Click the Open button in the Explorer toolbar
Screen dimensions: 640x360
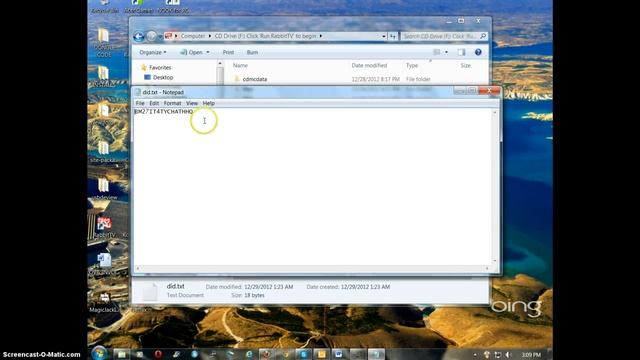click(192, 52)
